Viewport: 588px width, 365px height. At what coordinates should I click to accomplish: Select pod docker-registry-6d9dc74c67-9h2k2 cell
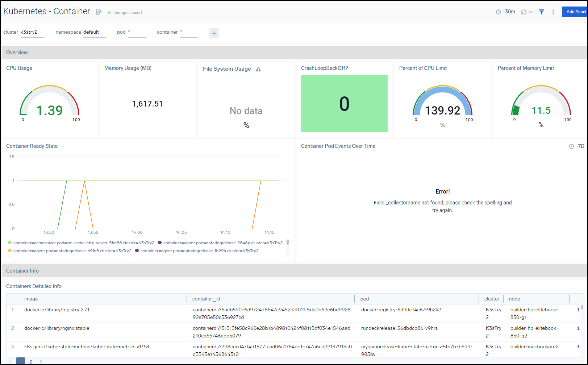coord(401,310)
